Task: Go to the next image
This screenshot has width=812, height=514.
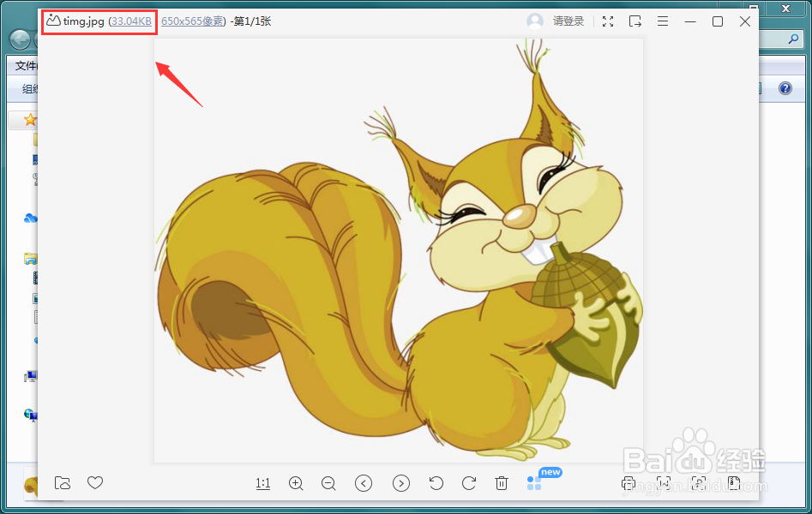Action: pos(401,483)
